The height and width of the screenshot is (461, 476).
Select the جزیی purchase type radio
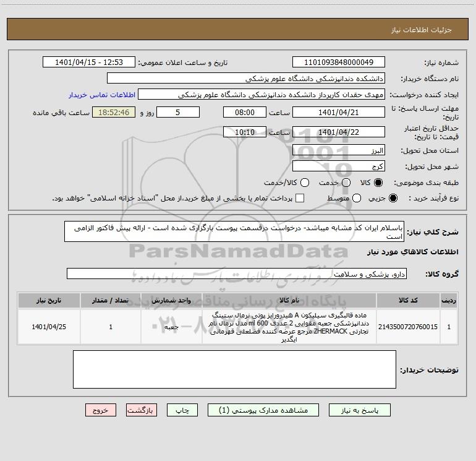393,198
